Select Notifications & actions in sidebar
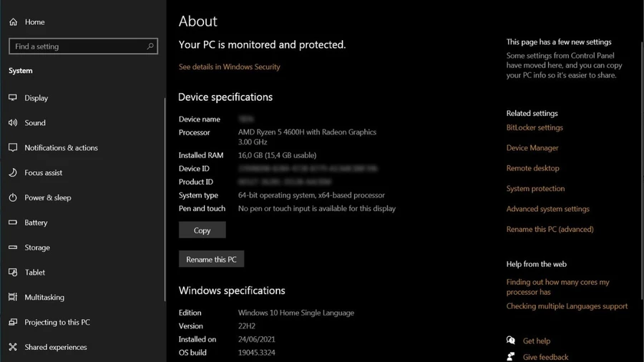This screenshot has width=644, height=362. (62, 148)
